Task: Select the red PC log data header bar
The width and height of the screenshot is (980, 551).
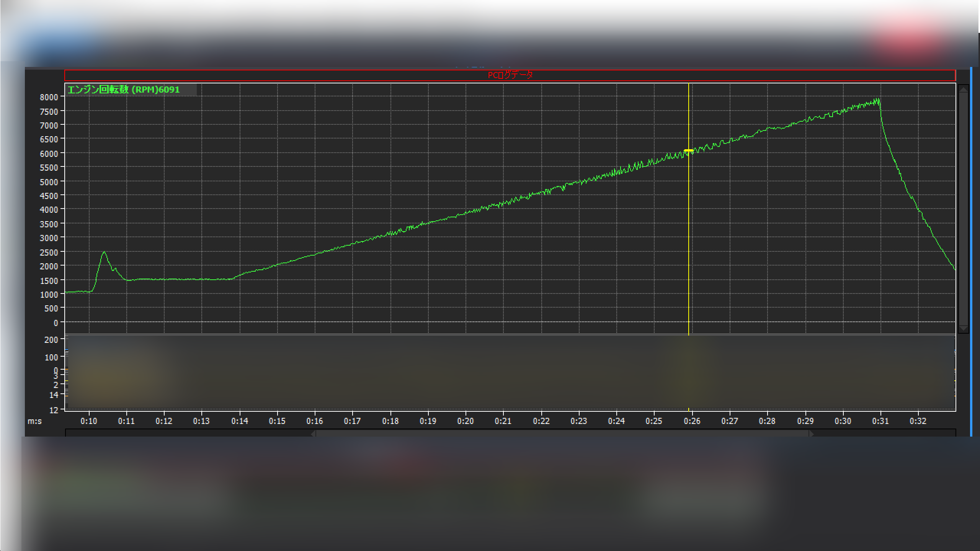Action: (x=510, y=75)
